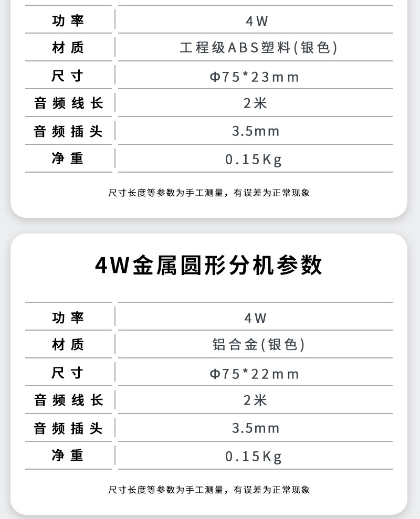
Task: Select the Φ75*23mm size value
Action: (255, 77)
